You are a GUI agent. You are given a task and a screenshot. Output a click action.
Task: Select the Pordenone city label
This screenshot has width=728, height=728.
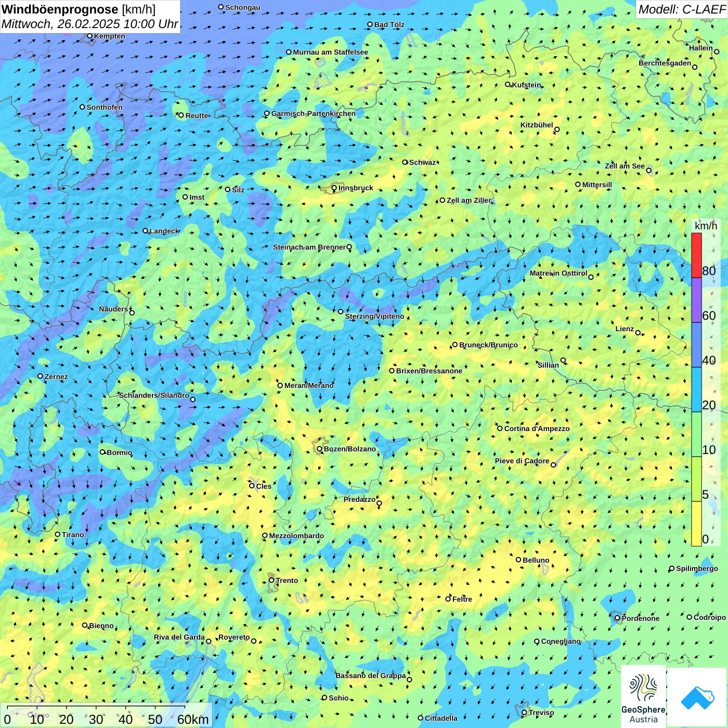pos(641,619)
